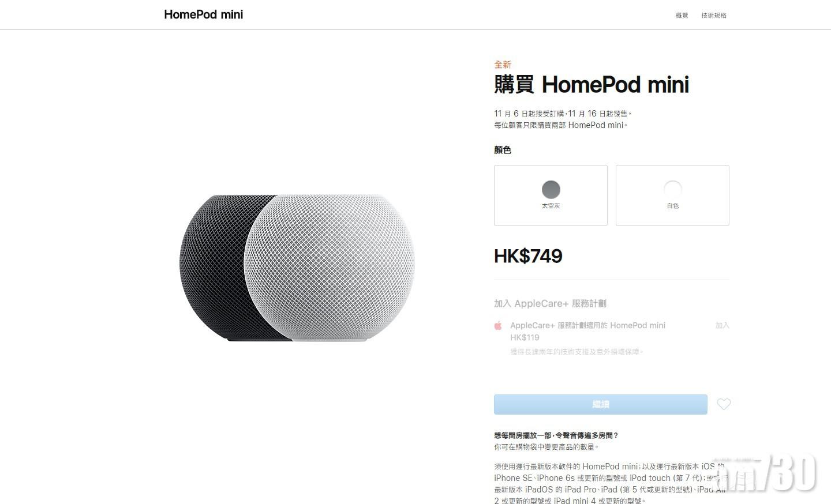Click the 加入 AppleCare+ 服務計劃 heading
Image resolution: width=831 pixels, height=504 pixels.
point(550,303)
